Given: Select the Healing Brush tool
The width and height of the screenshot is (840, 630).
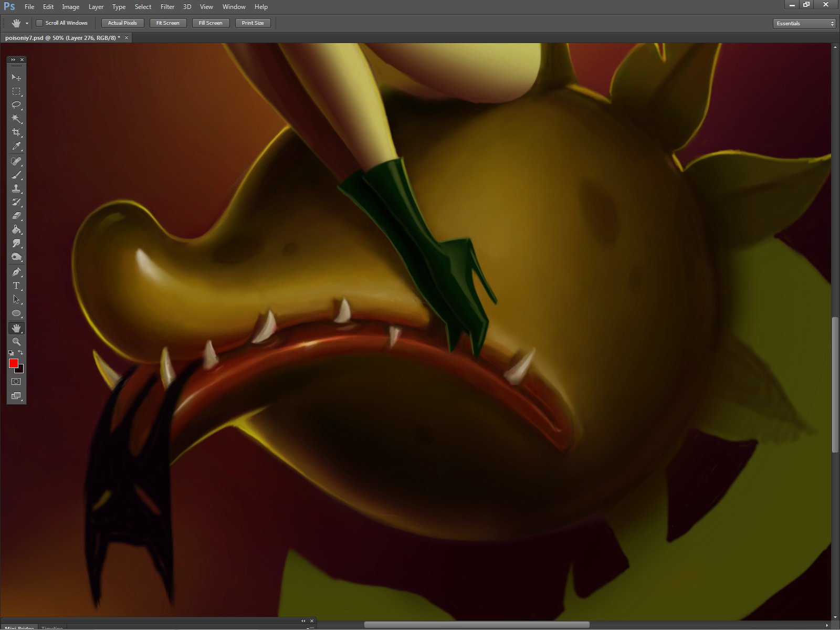Looking at the screenshot, I should 16,161.
